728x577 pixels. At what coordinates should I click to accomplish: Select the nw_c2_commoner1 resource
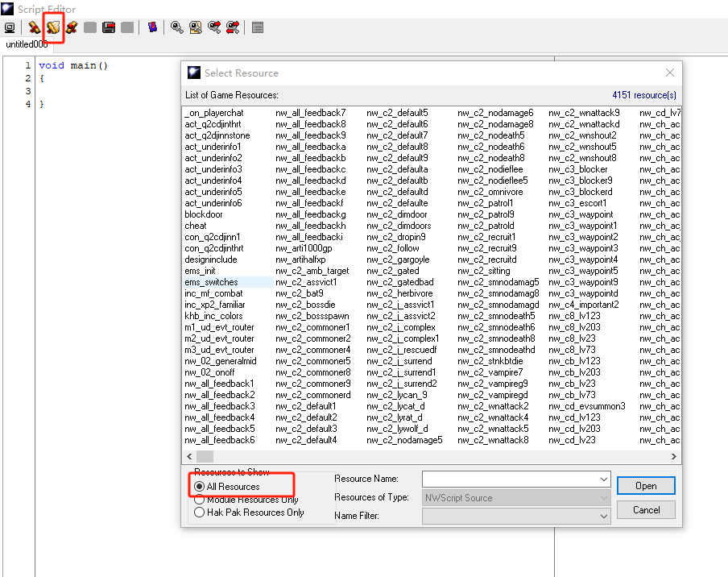(x=312, y=327)
